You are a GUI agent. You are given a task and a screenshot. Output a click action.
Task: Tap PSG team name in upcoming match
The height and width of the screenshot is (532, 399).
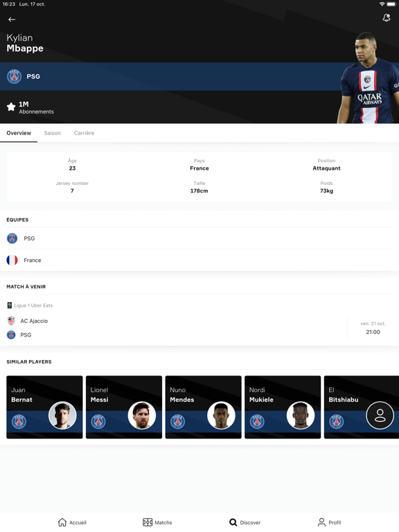coord(26,335)
